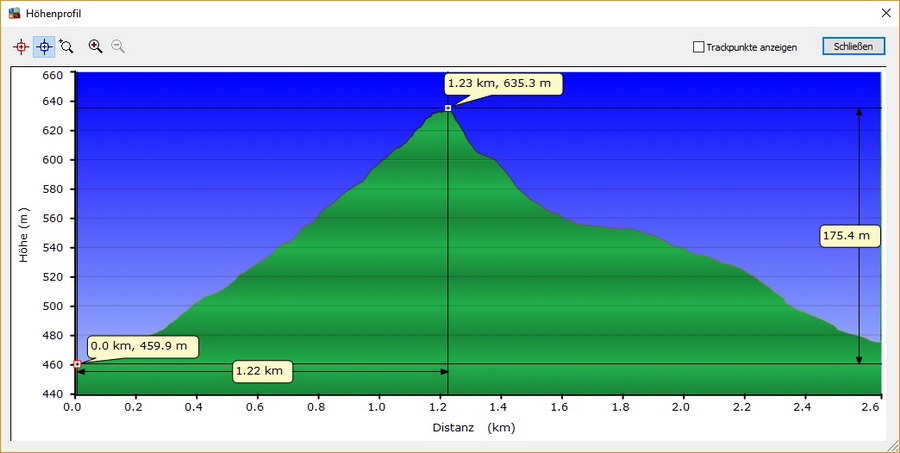Click the white peak marker at 635.3 m
Screen dimensions: 900x453
448,108
